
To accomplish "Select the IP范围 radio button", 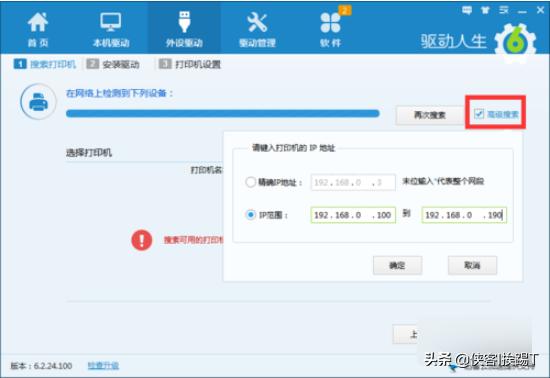I will [250, 215].
